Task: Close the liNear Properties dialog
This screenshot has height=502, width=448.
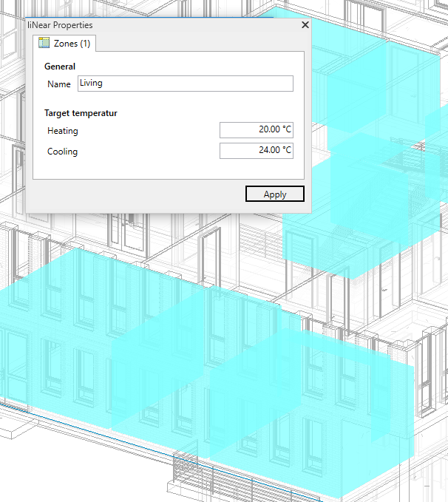Action: point(305,24)
